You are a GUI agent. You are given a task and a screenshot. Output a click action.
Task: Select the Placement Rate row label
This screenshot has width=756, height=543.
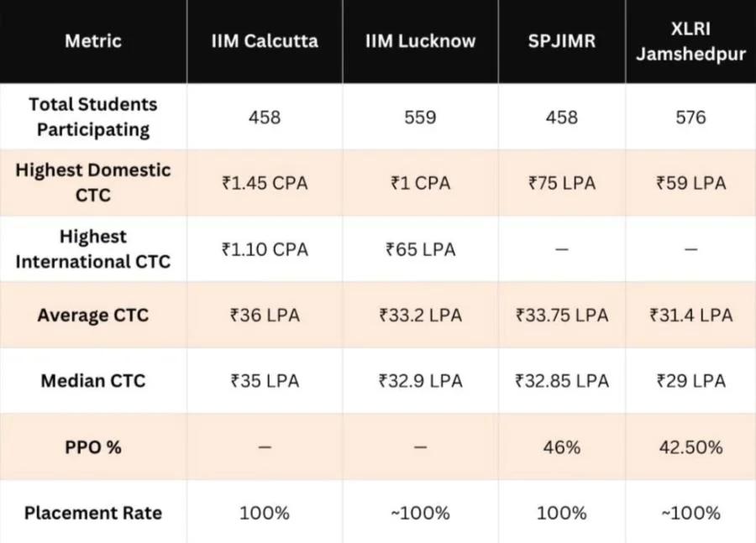tap(92, 513)
